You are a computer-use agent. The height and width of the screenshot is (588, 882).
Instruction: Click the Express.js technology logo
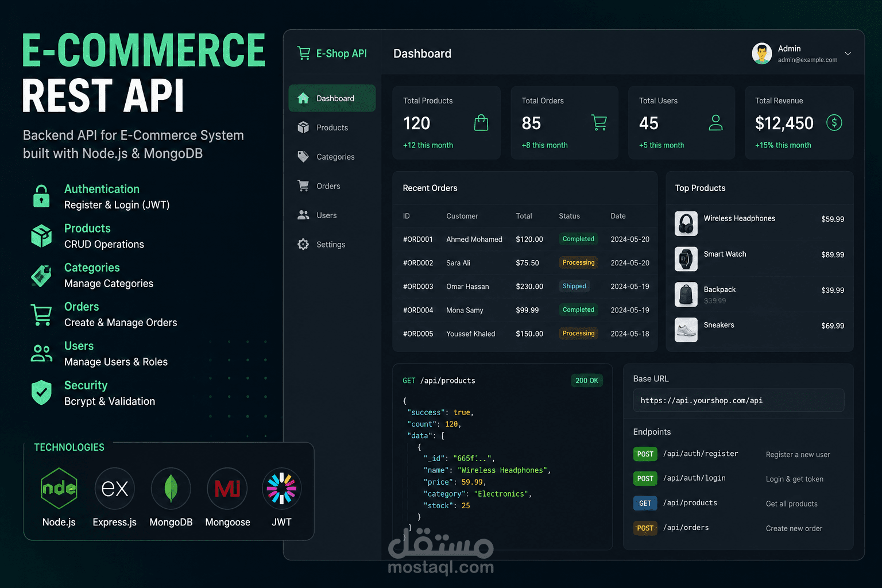[x=115, y=489]
